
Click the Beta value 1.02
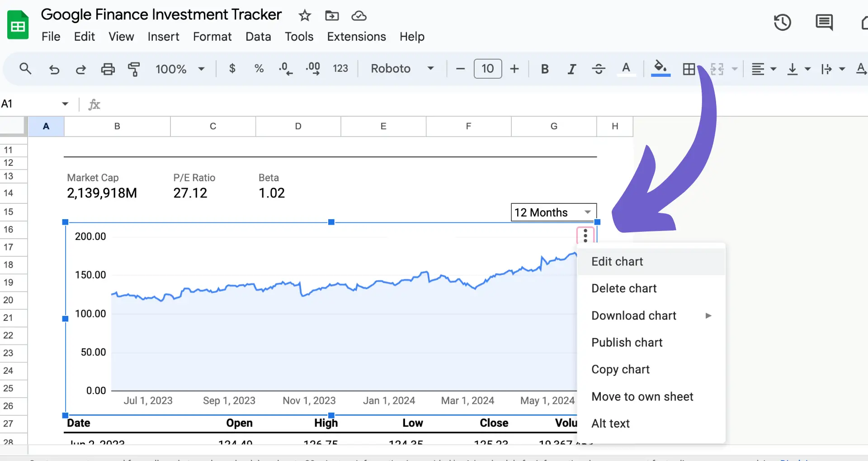click(272, 193)
